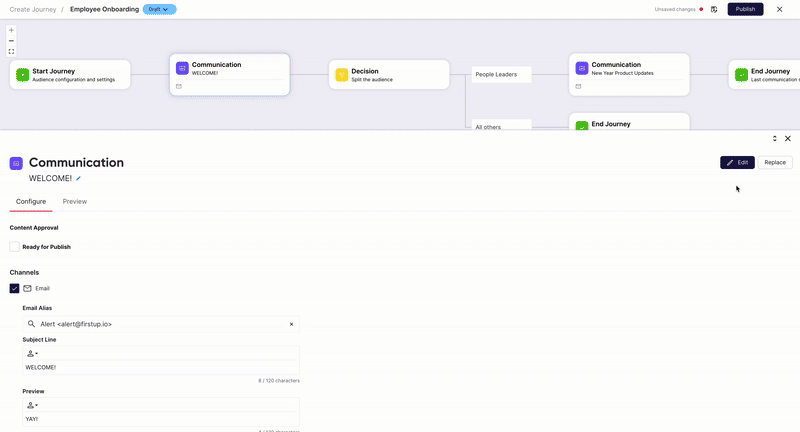
Task: Fit the journey canvas to screen
Action: click(11, 52)
